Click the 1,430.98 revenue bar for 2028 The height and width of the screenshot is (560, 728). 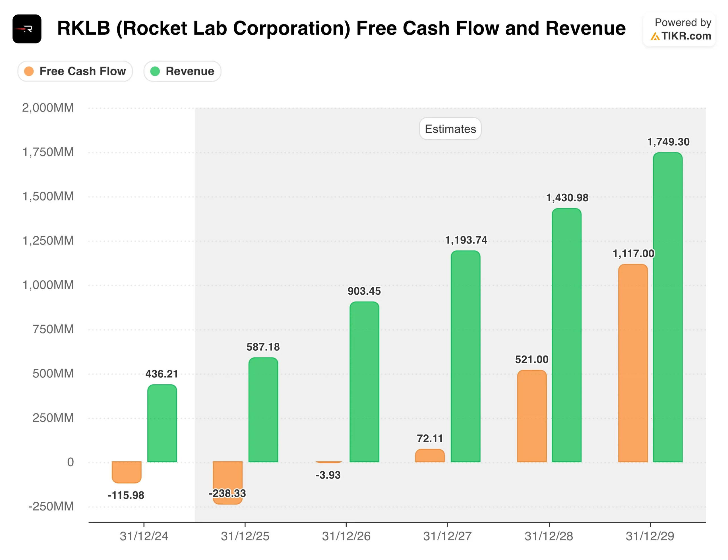(566, 335)
